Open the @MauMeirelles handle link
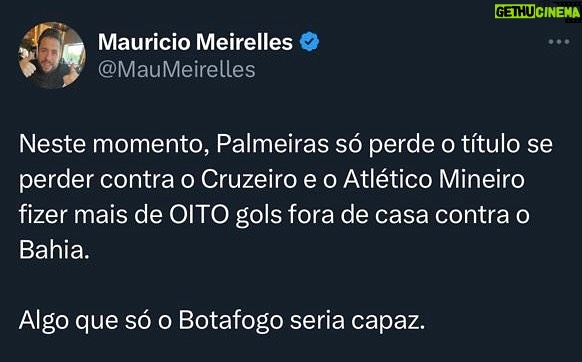Image resolution: width=582 pixels, height=362 pixels. coord(177,69)
